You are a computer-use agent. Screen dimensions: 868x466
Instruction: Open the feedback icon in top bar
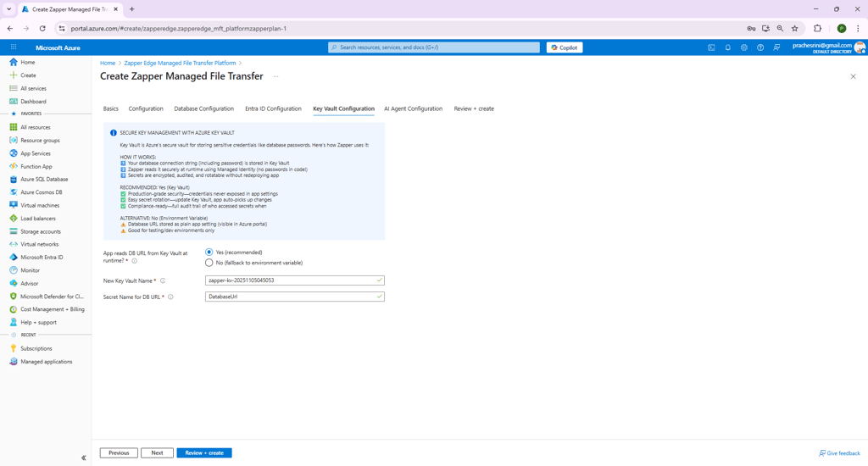click(776, 47)
